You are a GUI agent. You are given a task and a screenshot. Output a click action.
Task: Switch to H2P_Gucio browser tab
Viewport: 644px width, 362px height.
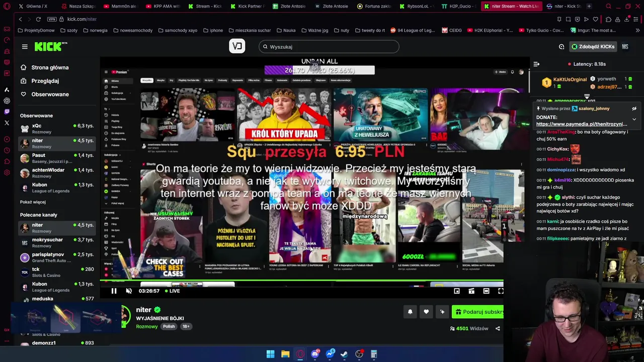pos(458,7)
